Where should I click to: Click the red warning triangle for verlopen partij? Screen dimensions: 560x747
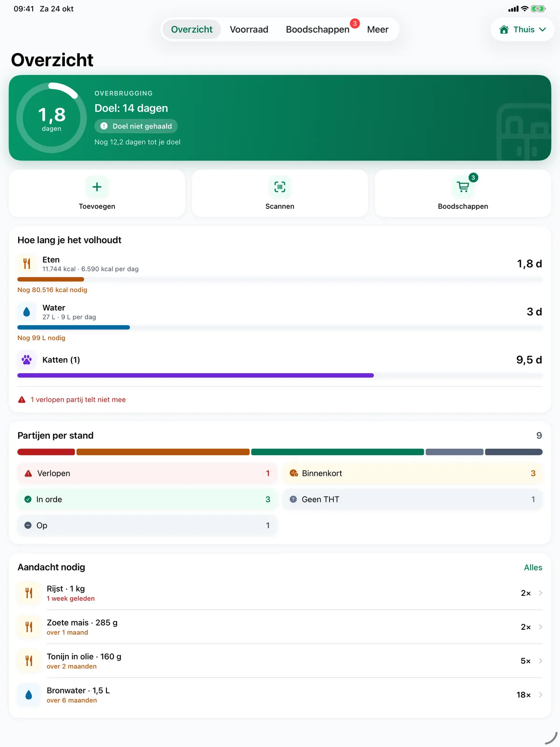point(22,400)
